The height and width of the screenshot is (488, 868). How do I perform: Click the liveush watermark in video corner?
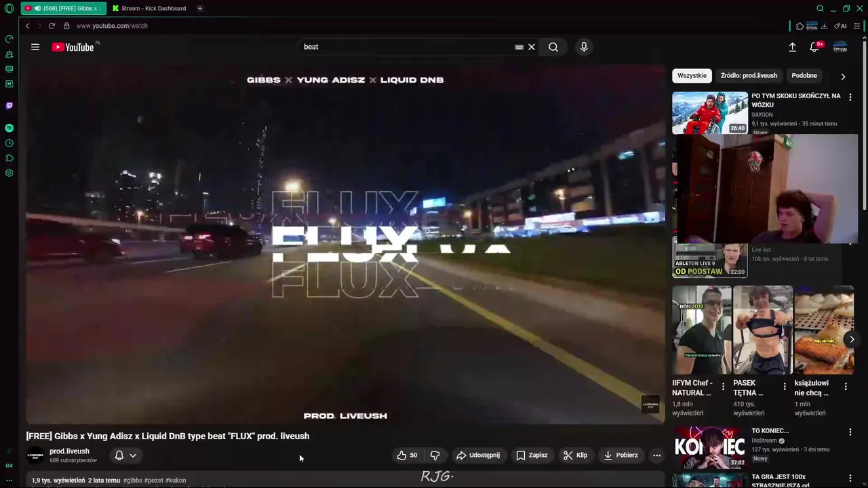pyautogui.click(x=650, y=405)
